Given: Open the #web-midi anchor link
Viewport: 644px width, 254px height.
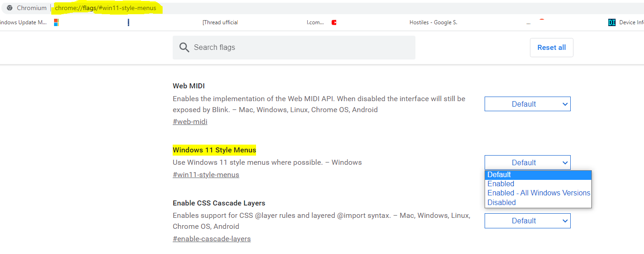Looking at the screenshot, I should point(190,122).
